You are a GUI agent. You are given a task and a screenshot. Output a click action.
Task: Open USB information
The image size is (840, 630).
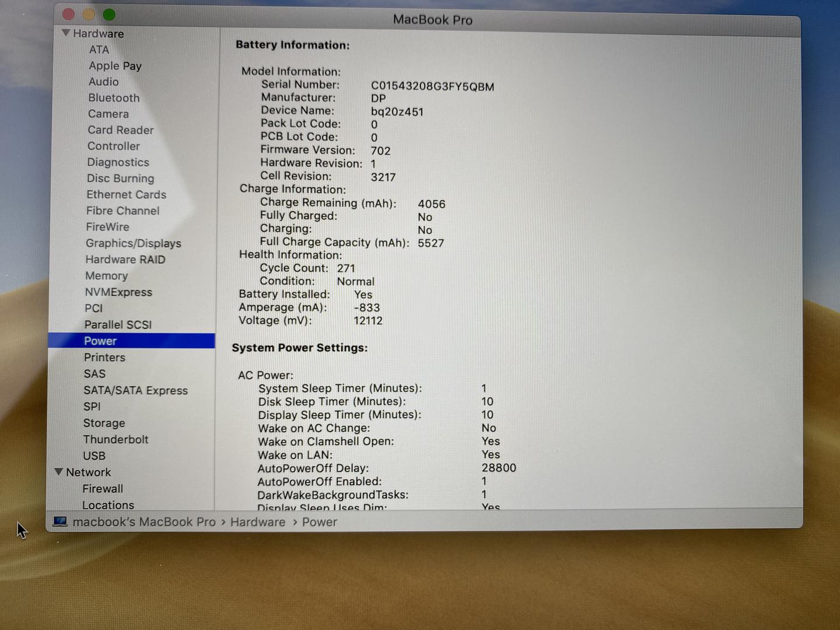[x=94, y=456]
